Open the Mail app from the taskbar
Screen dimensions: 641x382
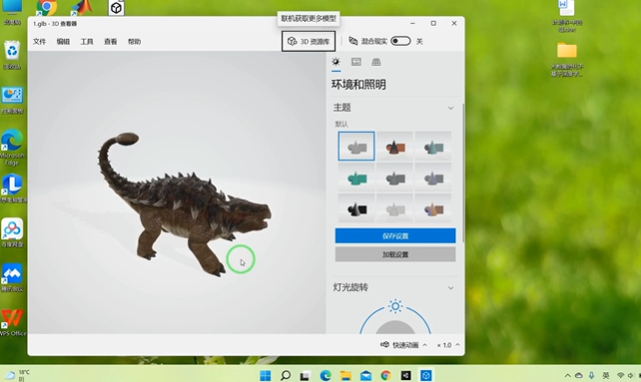pos(365,375)
